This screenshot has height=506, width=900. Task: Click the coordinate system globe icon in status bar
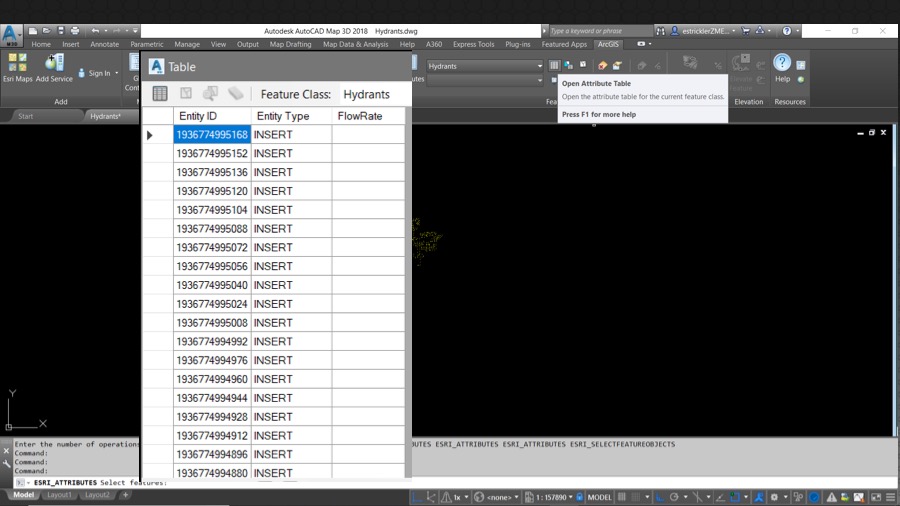[x=479, y=497]
